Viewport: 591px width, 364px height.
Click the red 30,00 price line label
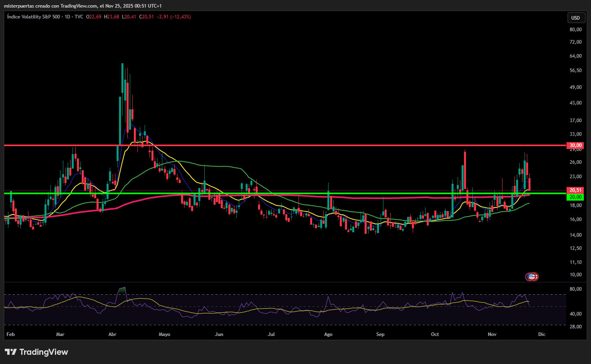tap(575, 145)
